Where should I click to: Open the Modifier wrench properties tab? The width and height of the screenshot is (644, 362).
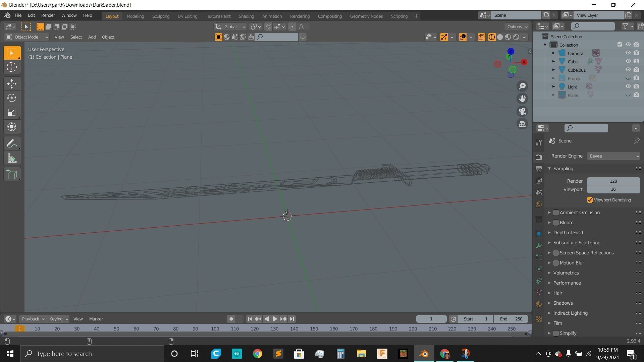[x=539, y=245]
